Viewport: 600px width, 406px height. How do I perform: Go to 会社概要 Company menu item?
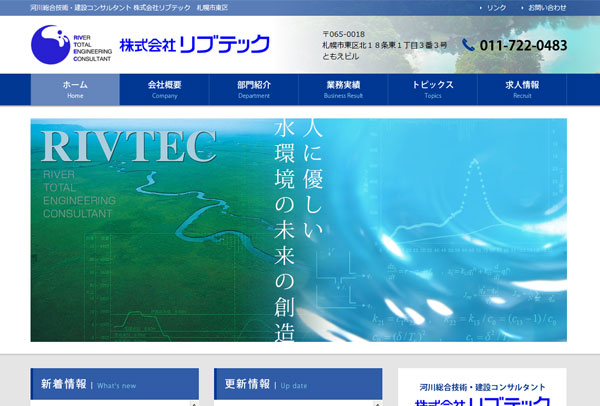(164, 89)
